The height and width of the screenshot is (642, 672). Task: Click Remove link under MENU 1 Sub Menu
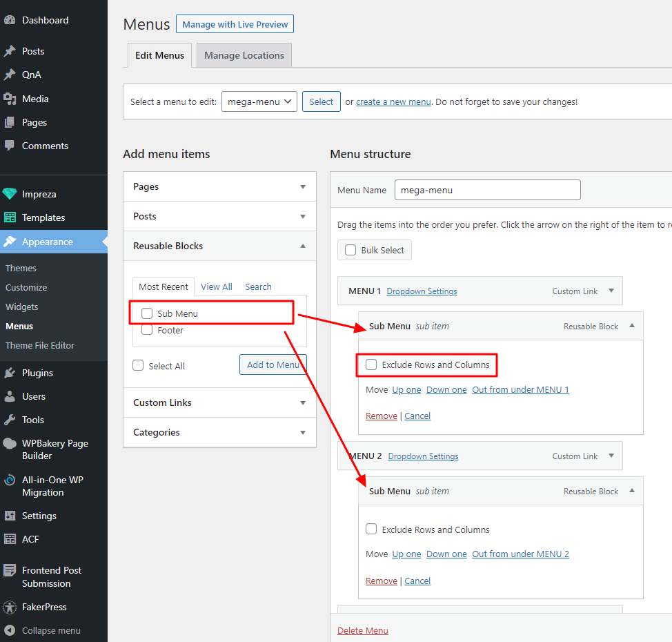pyautogui.click(x=382, y=416)
